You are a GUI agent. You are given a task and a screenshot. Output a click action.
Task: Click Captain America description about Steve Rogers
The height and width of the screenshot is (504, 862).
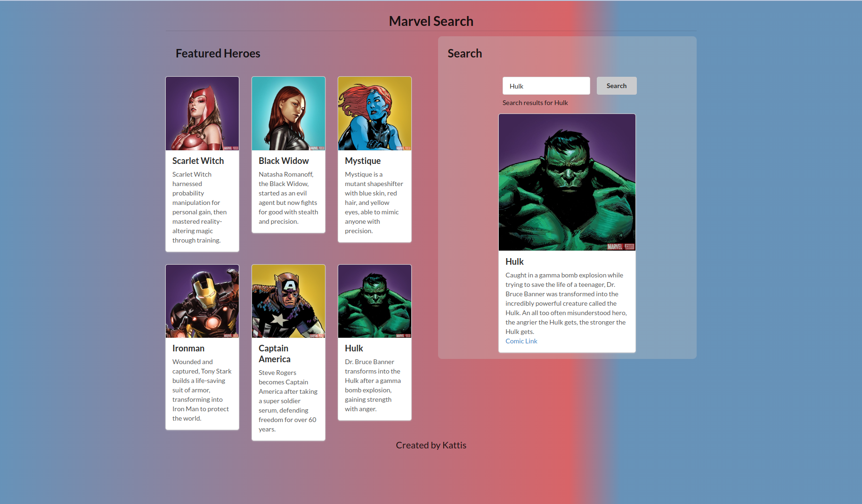[x=288, y=401]
